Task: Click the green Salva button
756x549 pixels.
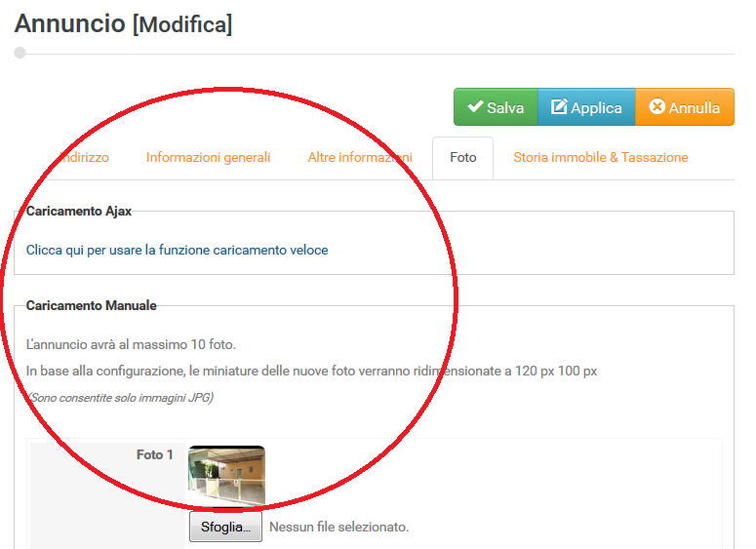Action: (496, 107)
